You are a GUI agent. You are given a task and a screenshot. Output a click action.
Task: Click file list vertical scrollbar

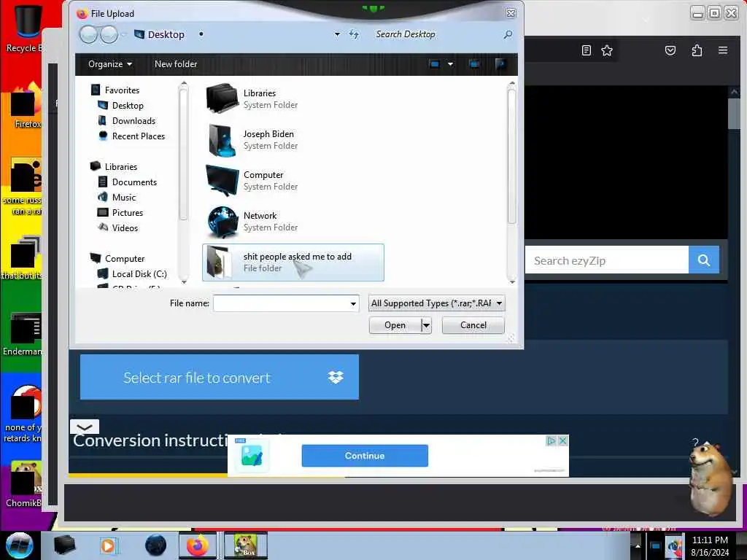click(512, 157)
